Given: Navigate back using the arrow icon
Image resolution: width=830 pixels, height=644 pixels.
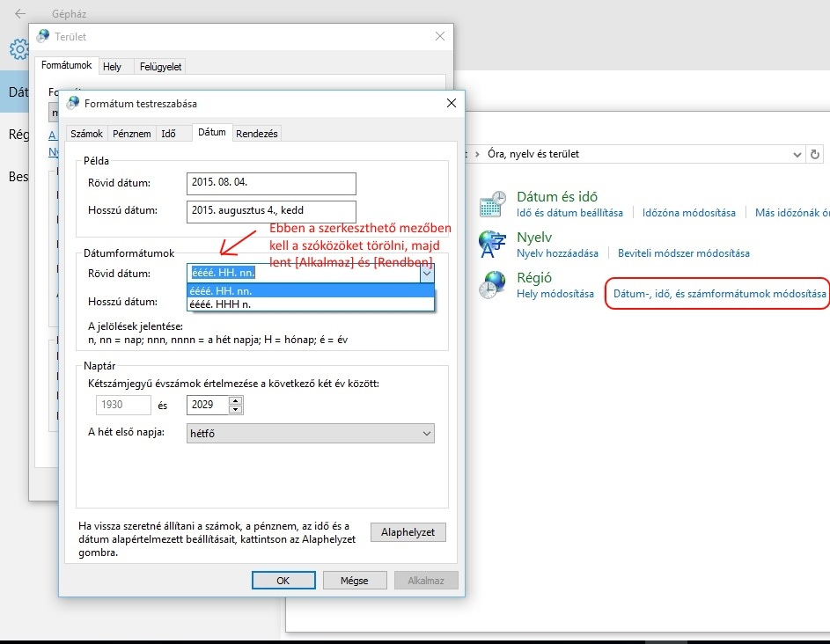Looking at the screenshot, I should coord(18,12).
